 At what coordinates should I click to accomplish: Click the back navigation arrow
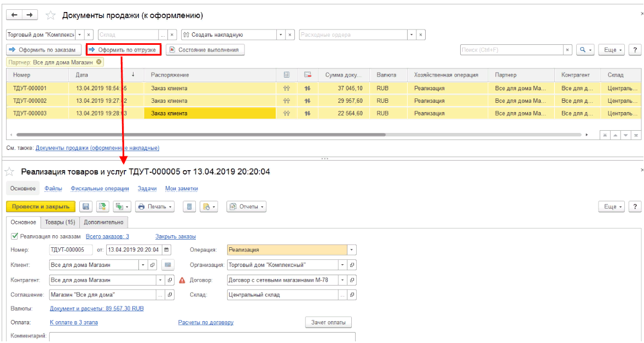[x=15, y=15]
